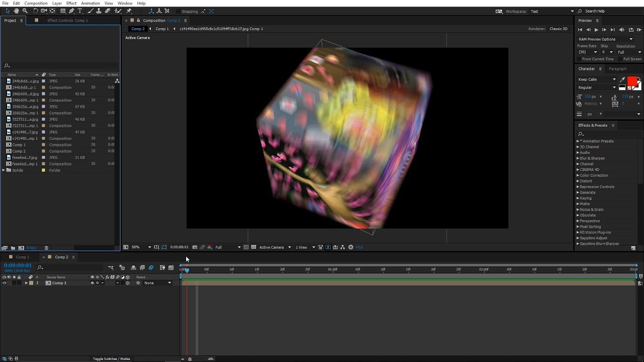Viewport: 644px width, 362px height.
Task: Select the Rectangle shape tool
Action: pyautogui.click(x=63, y=11)
